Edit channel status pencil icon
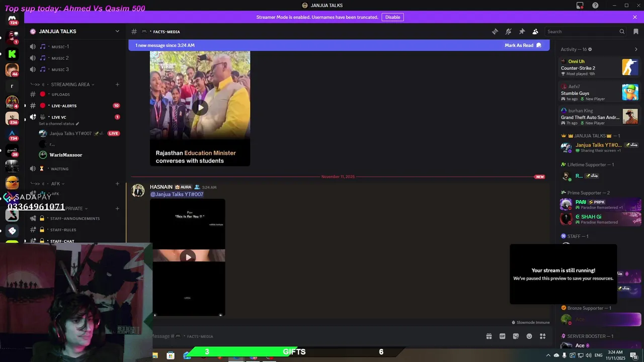Image resolution: width=644 pixels, height=362 pixels. tap(77, 124)
